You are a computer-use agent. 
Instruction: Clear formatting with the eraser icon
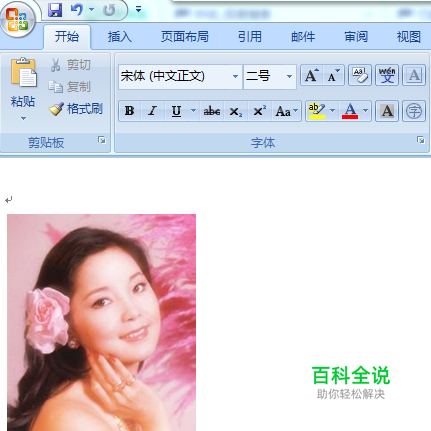[x=360, y=75]
